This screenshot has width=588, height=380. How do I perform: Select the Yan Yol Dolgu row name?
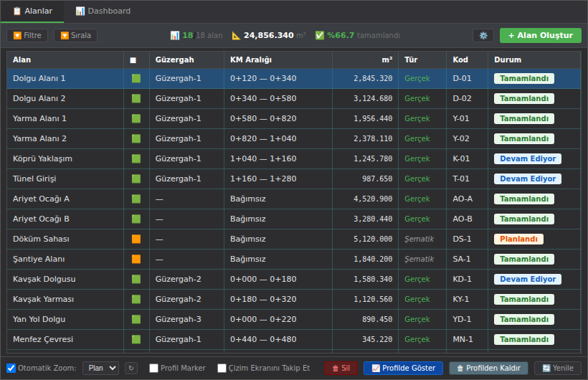tap(39, 319)
